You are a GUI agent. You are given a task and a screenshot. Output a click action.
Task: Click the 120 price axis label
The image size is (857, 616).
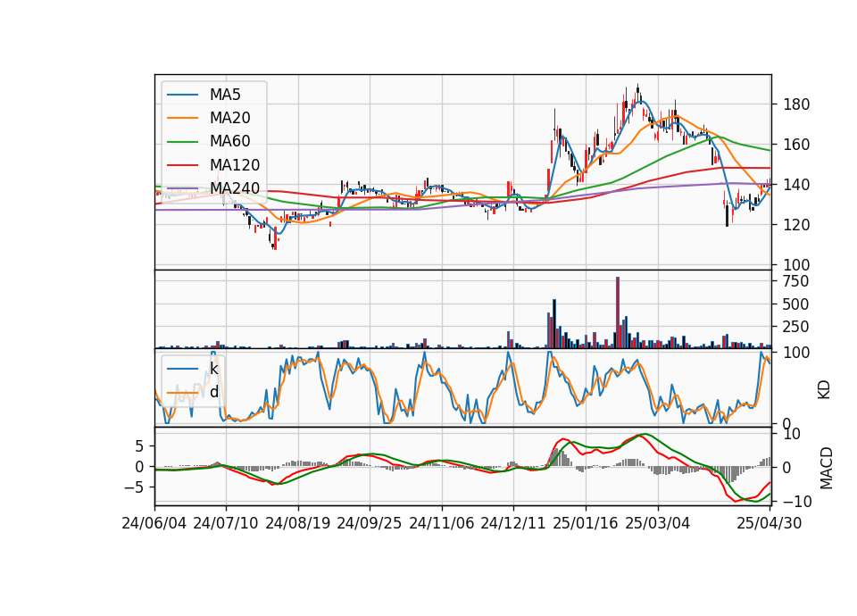tap(796, 225)
